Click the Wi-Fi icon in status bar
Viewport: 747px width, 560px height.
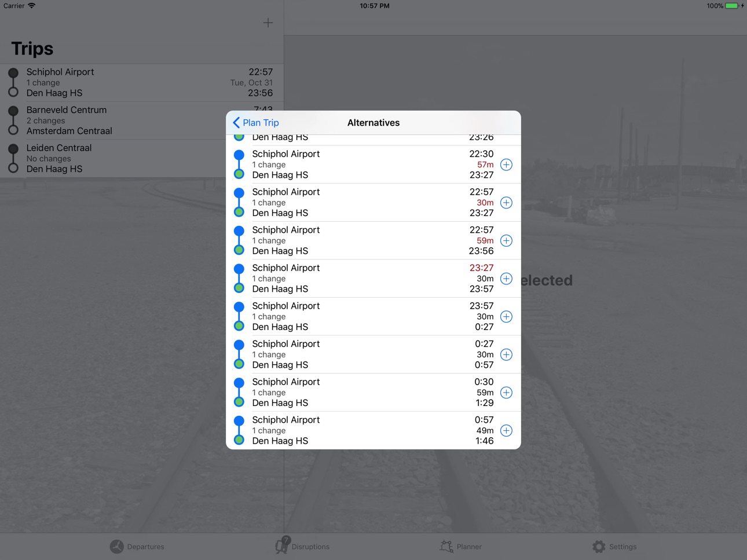click(x=31, y=6)
